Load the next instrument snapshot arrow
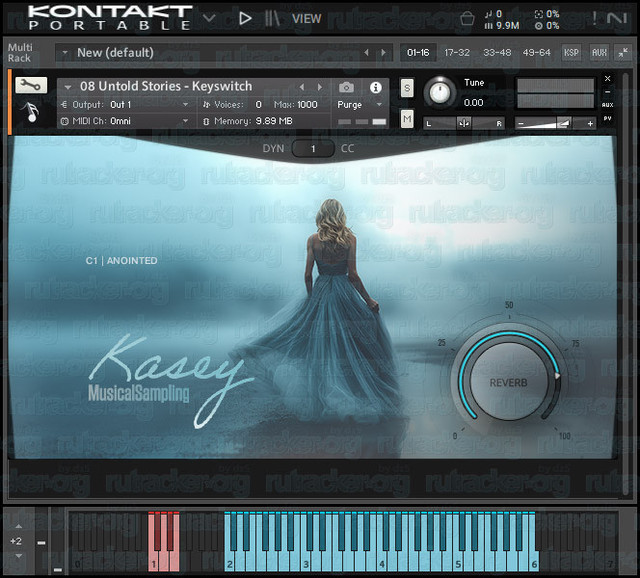Screen dimensions: 640x578 click(320, 87)
